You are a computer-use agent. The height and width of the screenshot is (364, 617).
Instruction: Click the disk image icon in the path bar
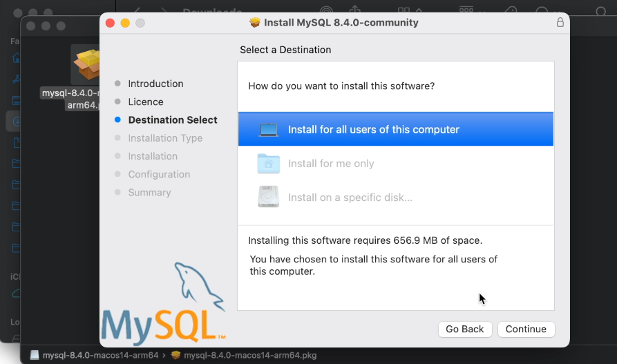35,355
